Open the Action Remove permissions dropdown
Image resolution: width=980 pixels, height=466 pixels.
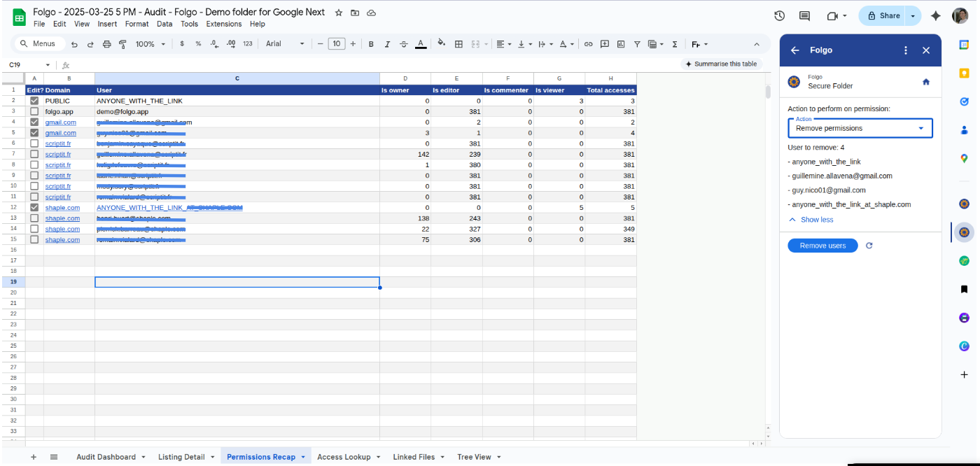[860, 128]
